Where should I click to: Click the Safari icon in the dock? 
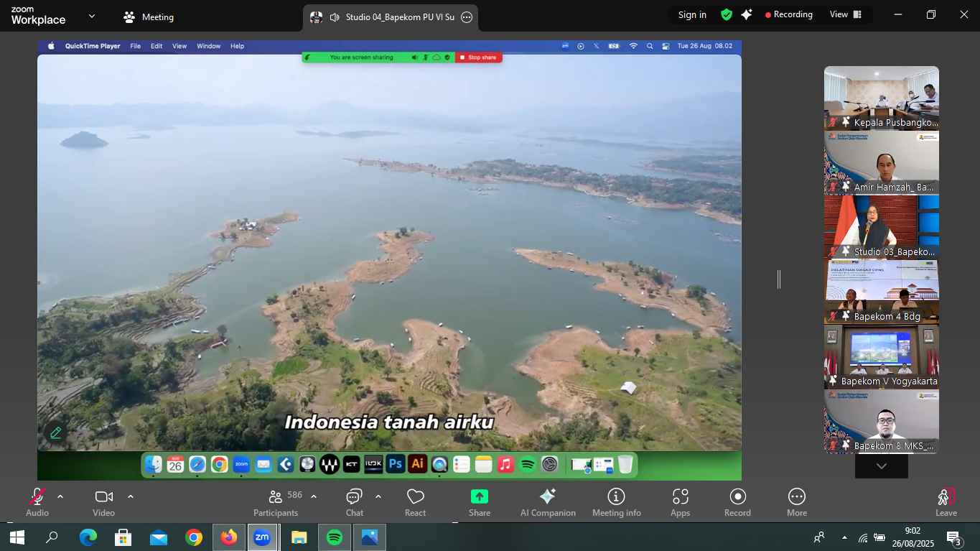(197, 464)
